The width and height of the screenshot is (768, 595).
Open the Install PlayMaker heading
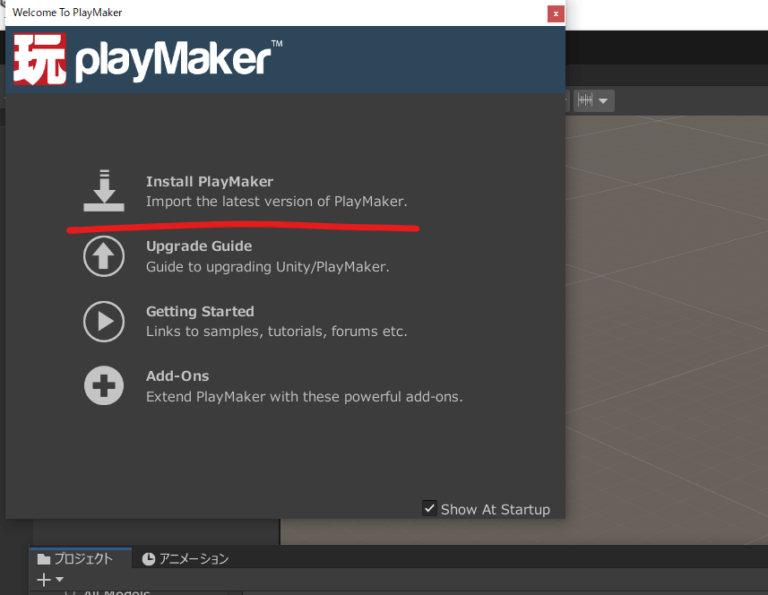point(210,182)
